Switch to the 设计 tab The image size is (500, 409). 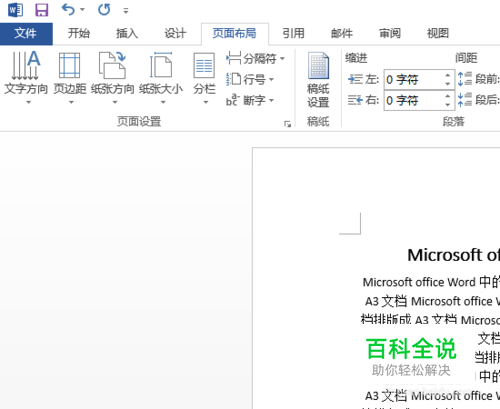(175, 33)
